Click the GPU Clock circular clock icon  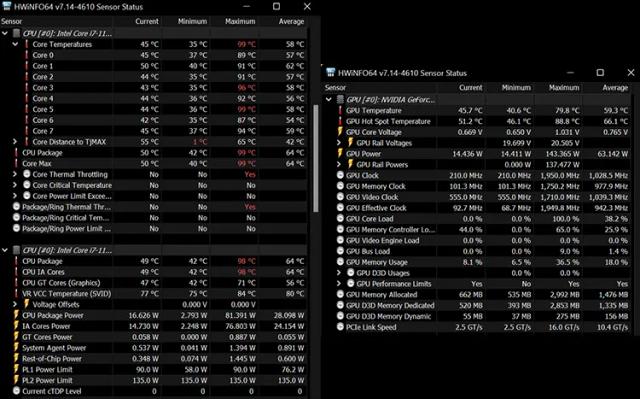(340, 175)
